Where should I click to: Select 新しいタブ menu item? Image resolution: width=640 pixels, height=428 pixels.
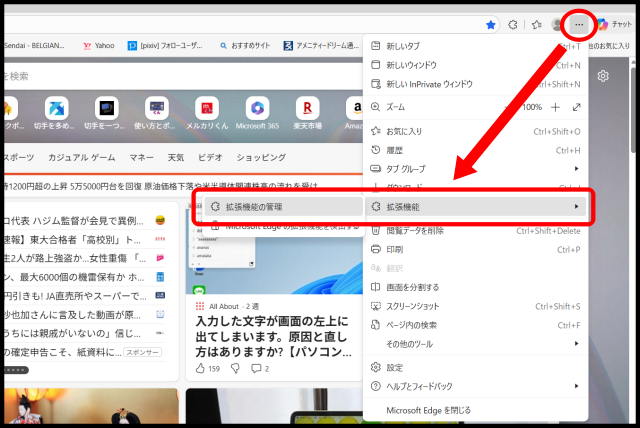[x=476, y=46]
